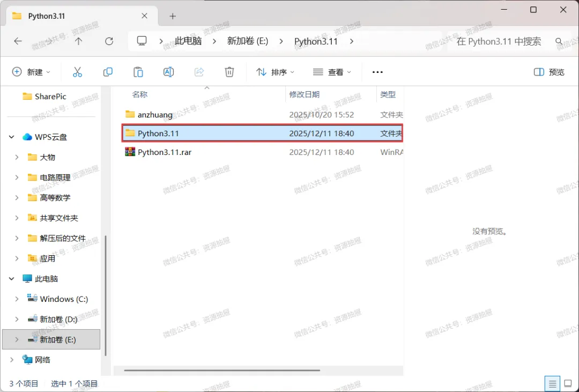
Task: Click 新加卷 (E:) in the address breadcrumb
Action: click(247, 41)
